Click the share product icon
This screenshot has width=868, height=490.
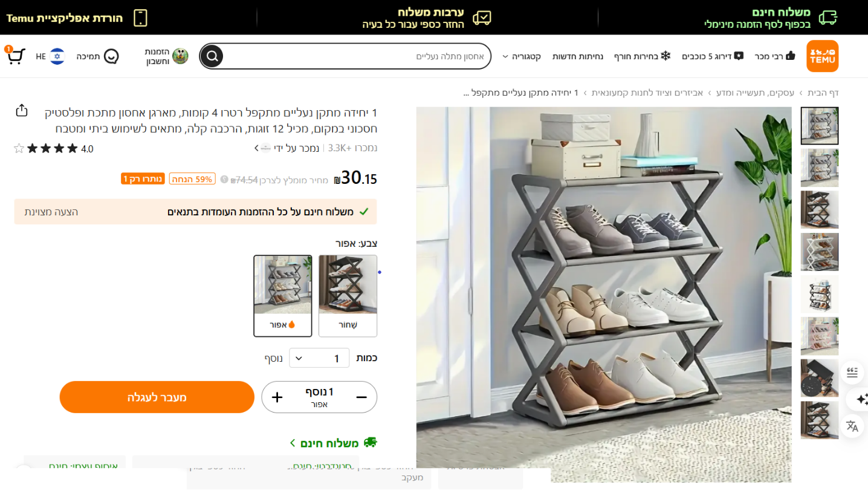pos(22,110)
